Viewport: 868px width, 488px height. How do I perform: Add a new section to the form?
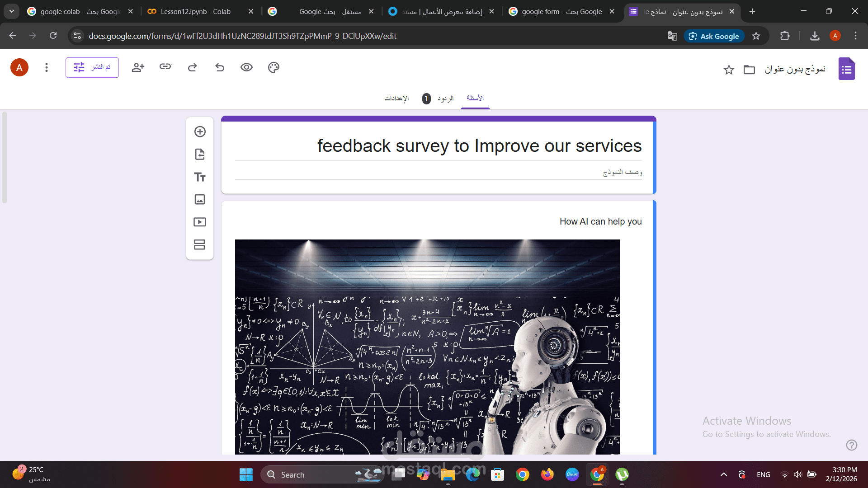pyautogui.click(x=199, y=244)
